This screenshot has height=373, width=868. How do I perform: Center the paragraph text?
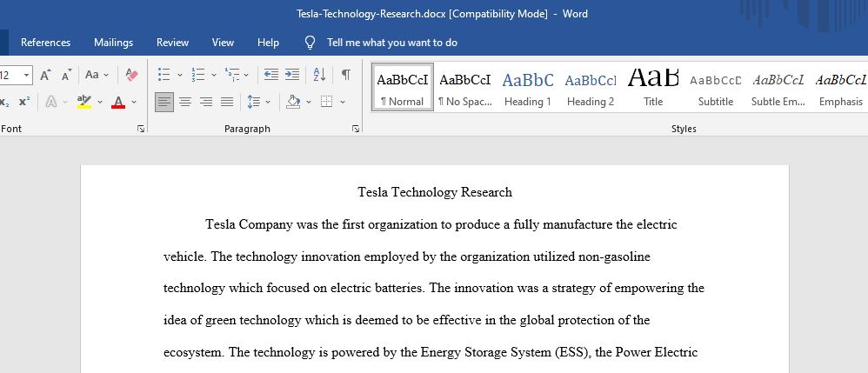(x=185, y=102)
